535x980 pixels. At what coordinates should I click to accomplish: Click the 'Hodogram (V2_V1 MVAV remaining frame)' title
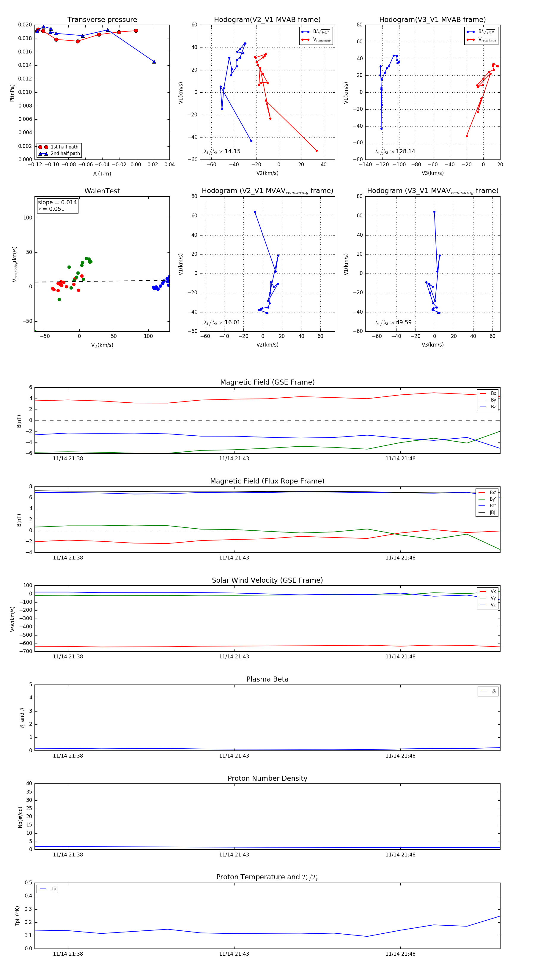(267, 191)
